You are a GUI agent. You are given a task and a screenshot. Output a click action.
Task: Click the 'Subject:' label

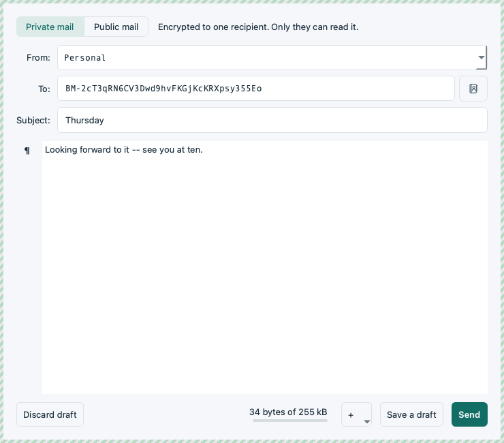point(33,120)
